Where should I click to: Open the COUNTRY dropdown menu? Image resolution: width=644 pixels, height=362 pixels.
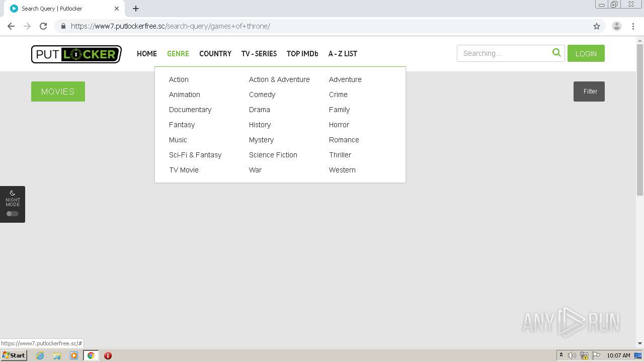[215, 54]
